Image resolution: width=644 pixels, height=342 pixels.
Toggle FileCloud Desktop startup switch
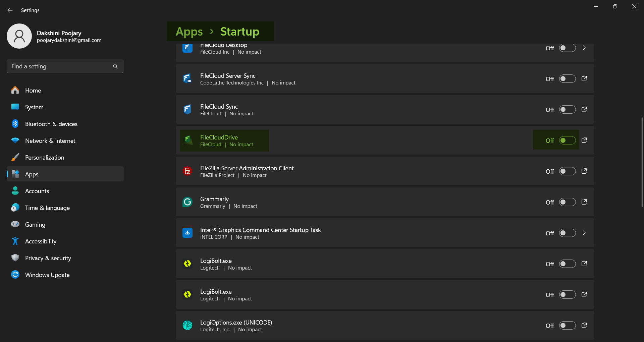pyautogui.click(x=567, y=48)
